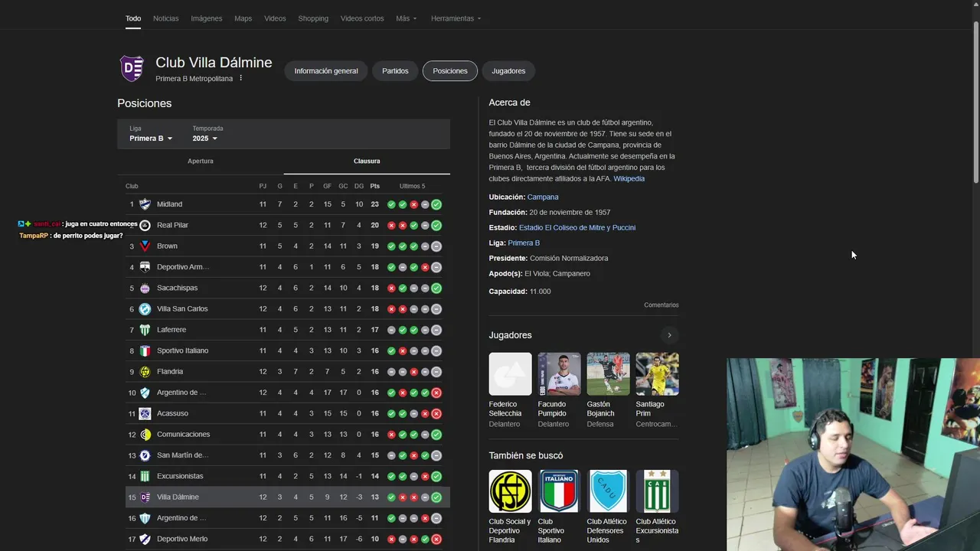
Task: Open Gastón Bojanich player photo
Action: pyautogui.click(x=609, y=373)
